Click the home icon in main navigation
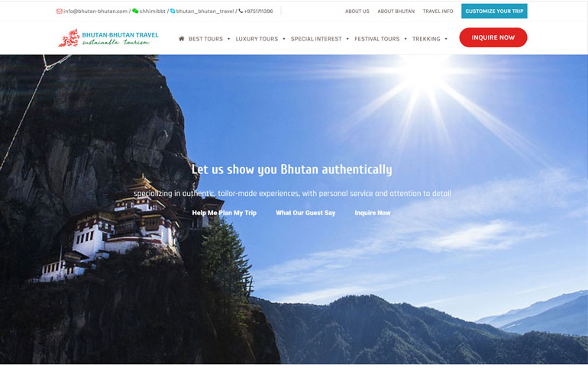 [x=182, y=39]
